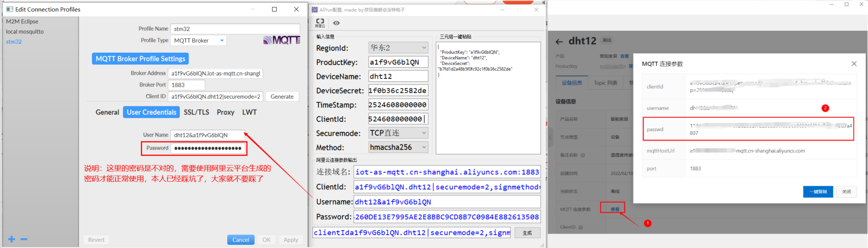This screenshot has height=248, width=868.
Task: Click the DeviceSecret input field
Action: [398, 91]
